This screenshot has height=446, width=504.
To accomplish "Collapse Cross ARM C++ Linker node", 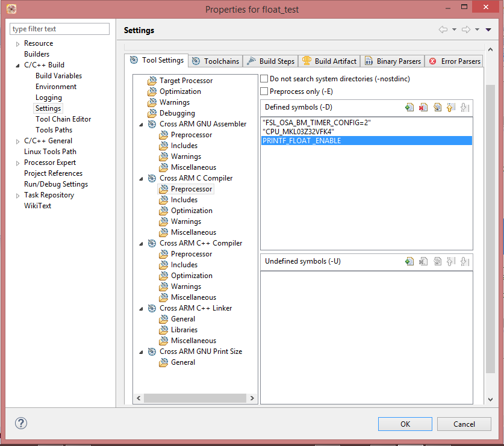I will [141, 309].
